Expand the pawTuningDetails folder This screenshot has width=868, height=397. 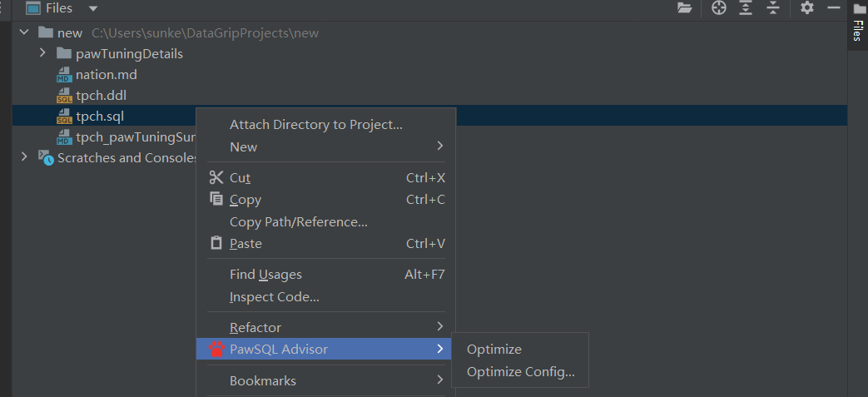tap(42, 53)
